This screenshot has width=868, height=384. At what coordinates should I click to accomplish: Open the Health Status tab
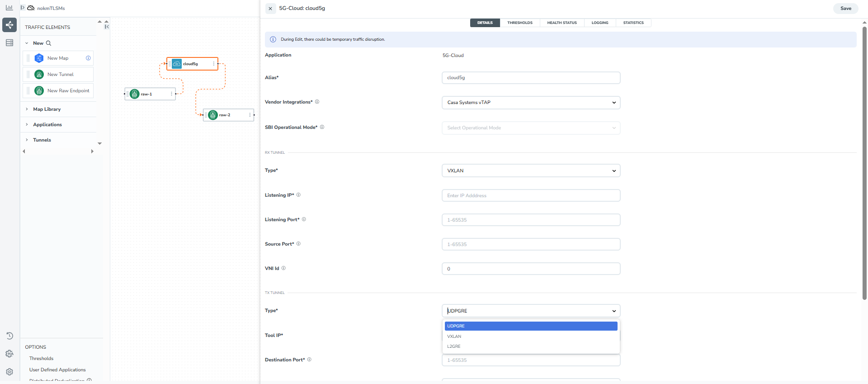[561, 23]
